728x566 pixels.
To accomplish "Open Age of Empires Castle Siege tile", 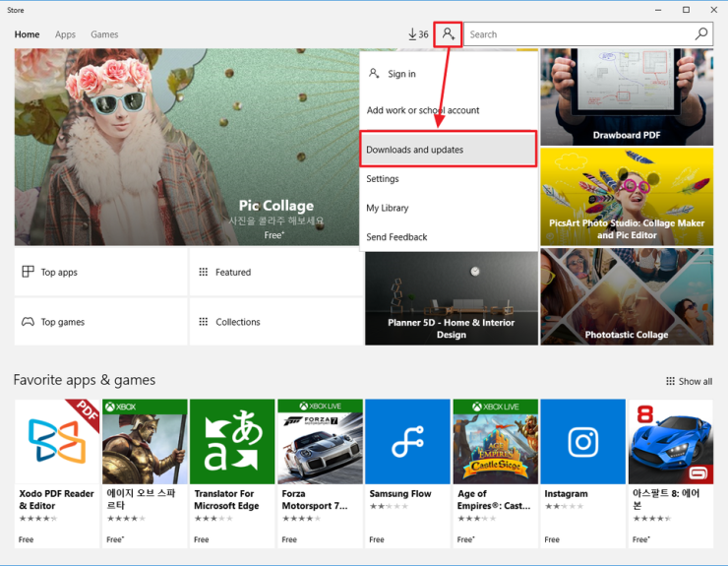I will [496, 441].
